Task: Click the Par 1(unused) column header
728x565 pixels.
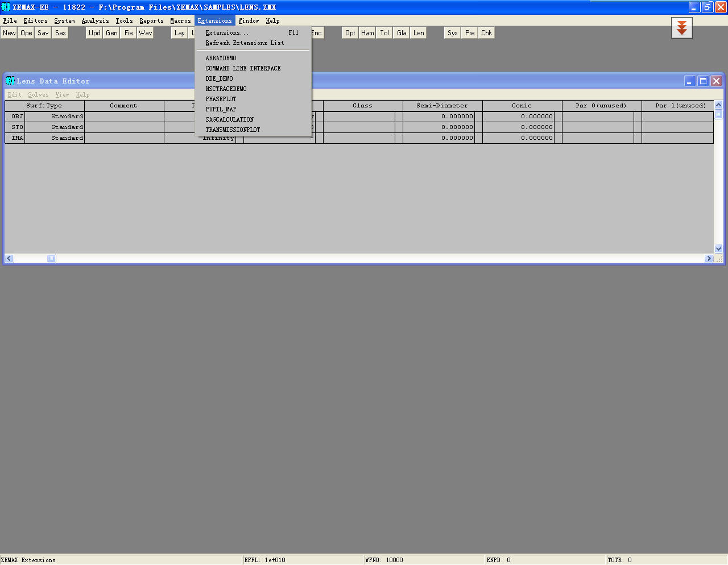Action: pos(677,106)
